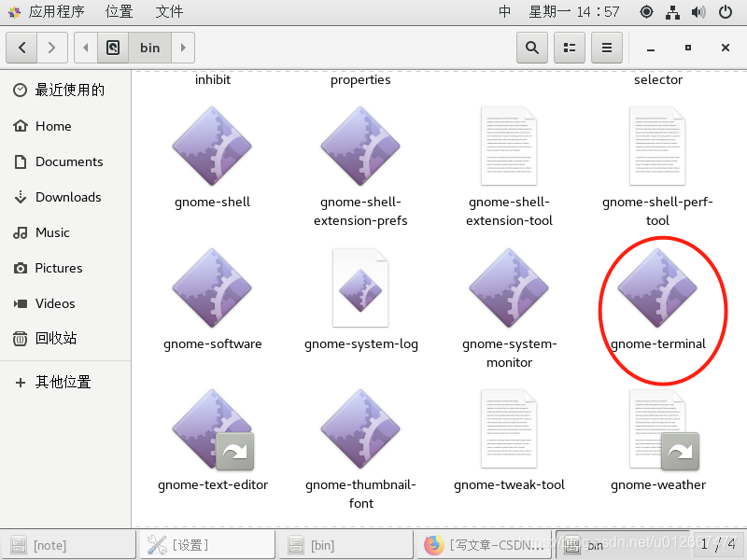The width and height of the screenshot is (747, 560).
Task: Click the bin path button
Action: coord(149,48)
